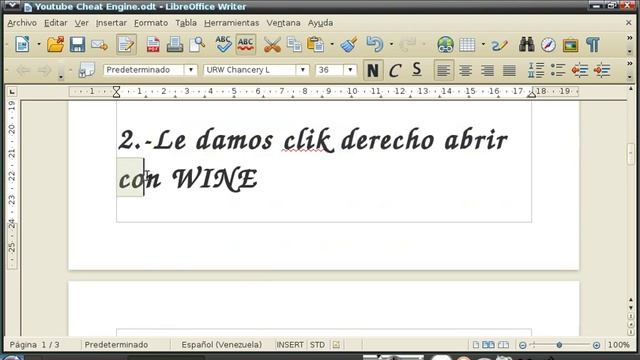This screenshot has height=360, width=640.
Task: Toggle numbered list icon
Action: pyautogui.click(x=536, y=70)
